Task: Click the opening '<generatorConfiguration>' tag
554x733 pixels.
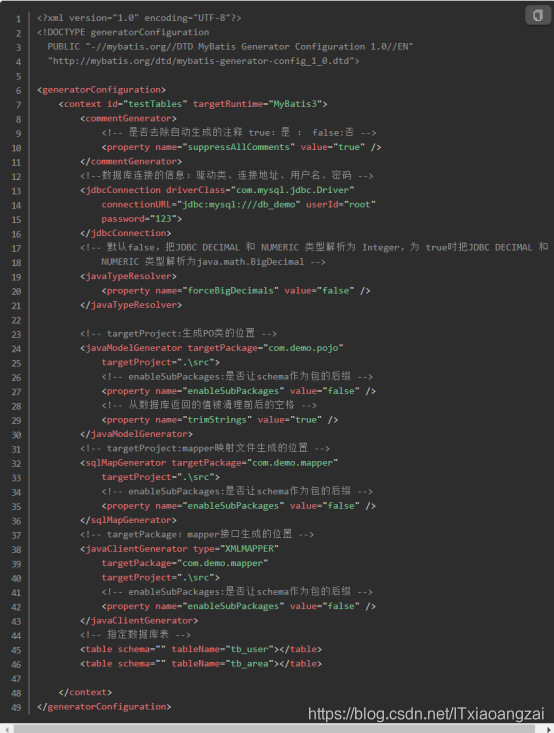Action: coord(101,90)
